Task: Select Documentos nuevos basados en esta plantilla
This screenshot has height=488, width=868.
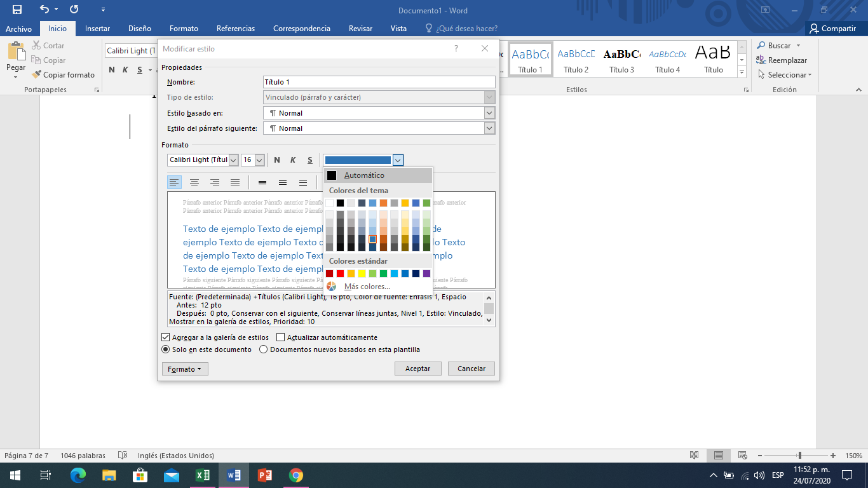Action: pyautogui.click(x=264, y=349)
